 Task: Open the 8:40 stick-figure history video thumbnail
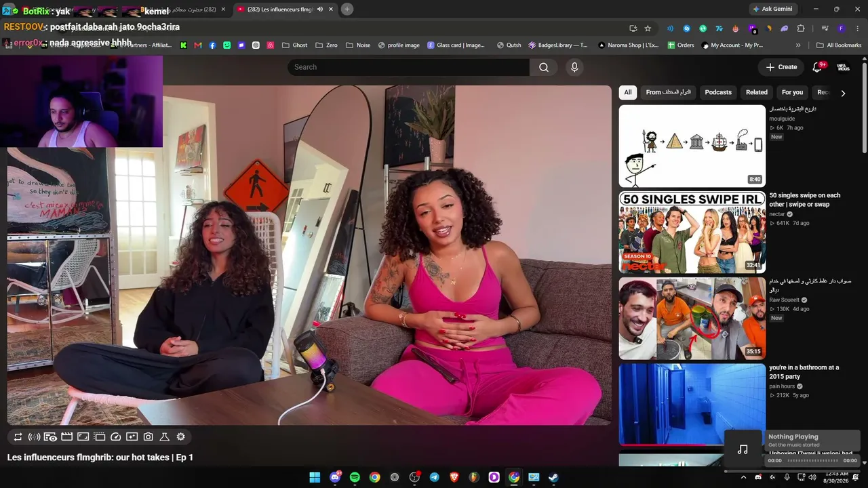coord(692,146)
